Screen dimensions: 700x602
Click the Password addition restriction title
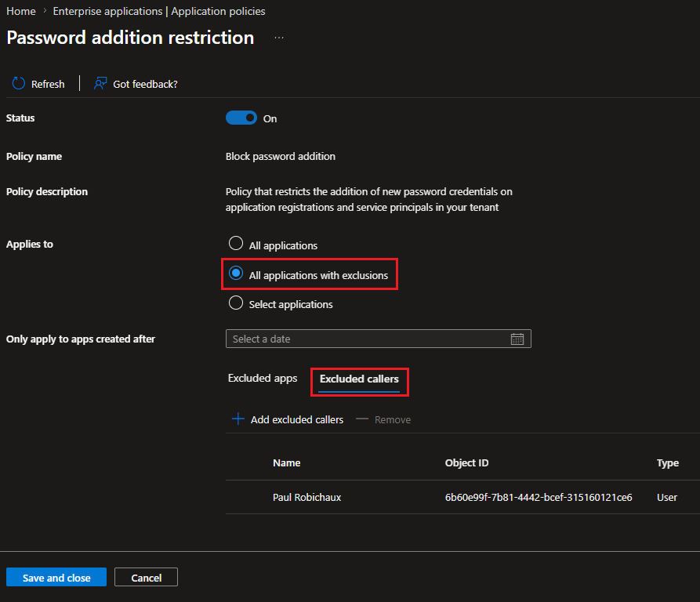(x=130, y=38)
